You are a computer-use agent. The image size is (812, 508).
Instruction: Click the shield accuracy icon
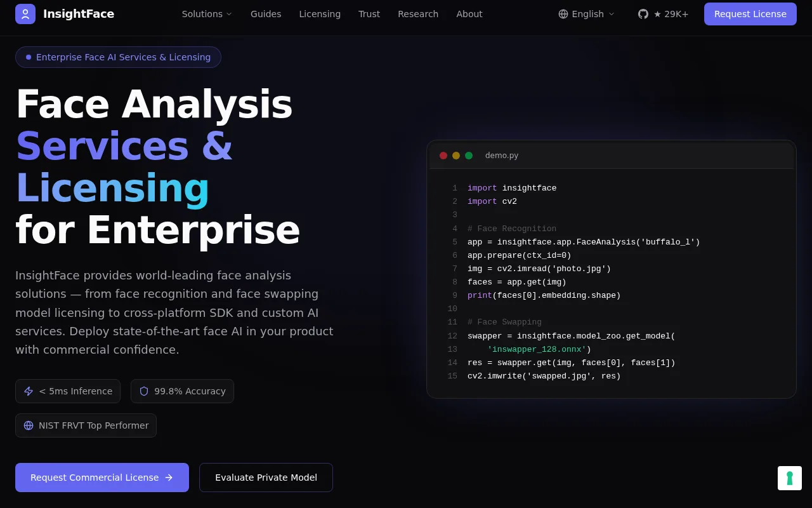[144, 391]
